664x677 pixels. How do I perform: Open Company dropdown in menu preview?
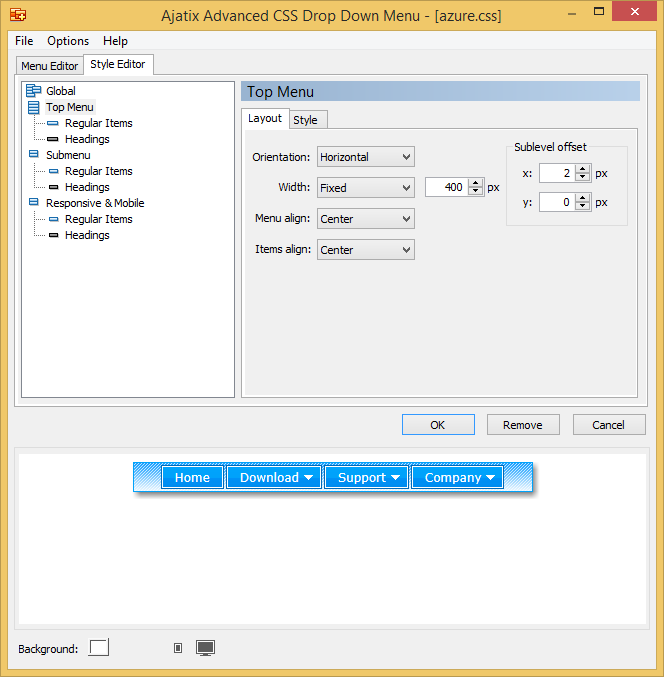point(458,477)
